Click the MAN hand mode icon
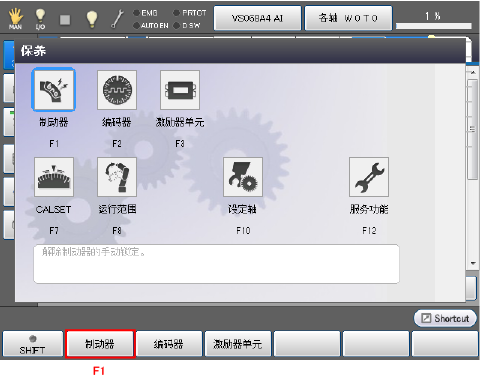480x377 pixels. (x=15, y=19)
